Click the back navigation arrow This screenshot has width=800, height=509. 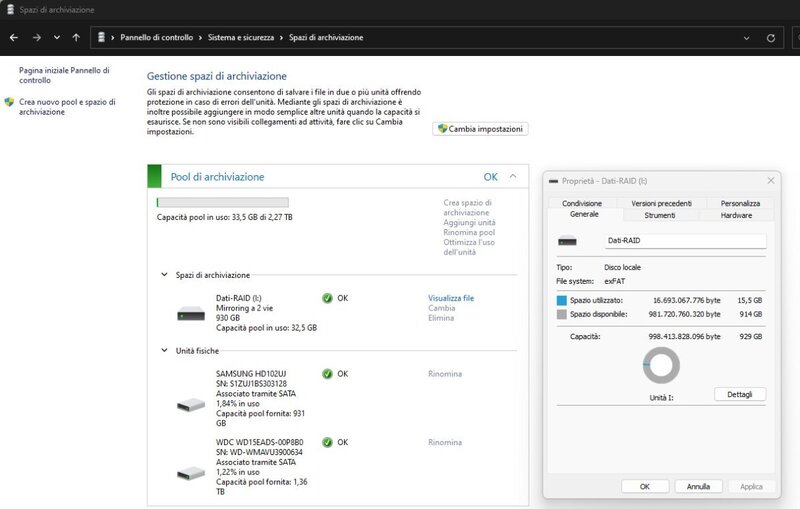pyautogui.click(x=14, y=37)
